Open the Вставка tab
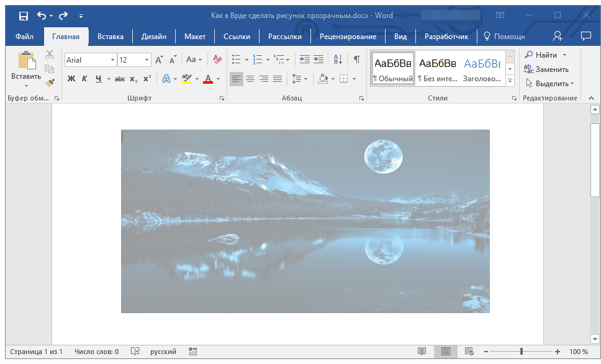 click(110, 37)
